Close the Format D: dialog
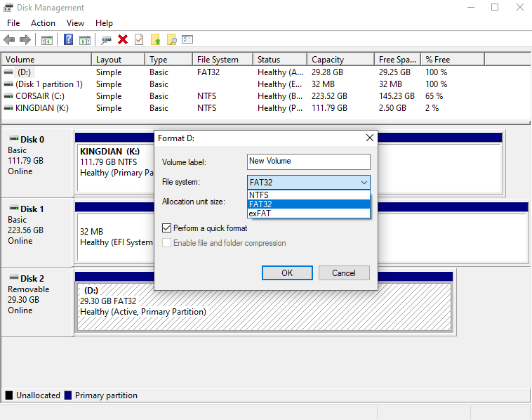Screen dimensions: 532x420 tap(369, 138)
